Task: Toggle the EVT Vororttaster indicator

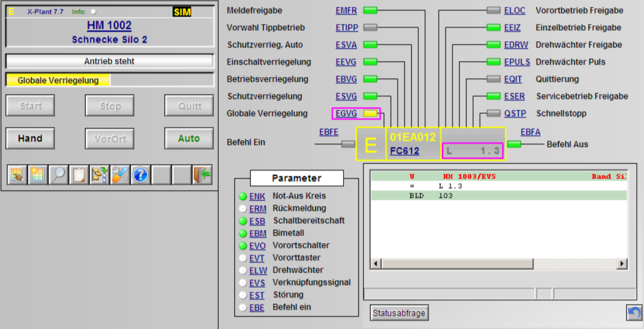Action: point(243,258)
